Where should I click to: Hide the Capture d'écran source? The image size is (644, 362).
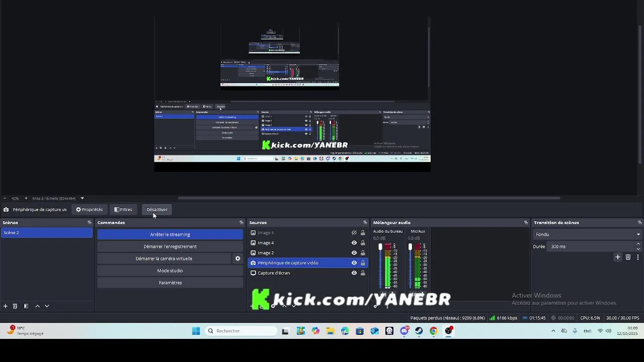tap(354, 273)
